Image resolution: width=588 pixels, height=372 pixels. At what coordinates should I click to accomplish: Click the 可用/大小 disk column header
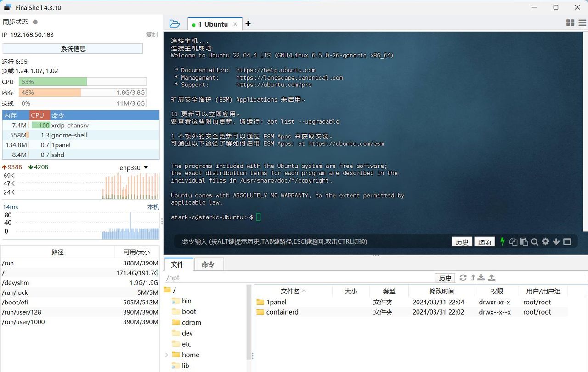click(x=137, y=252)
